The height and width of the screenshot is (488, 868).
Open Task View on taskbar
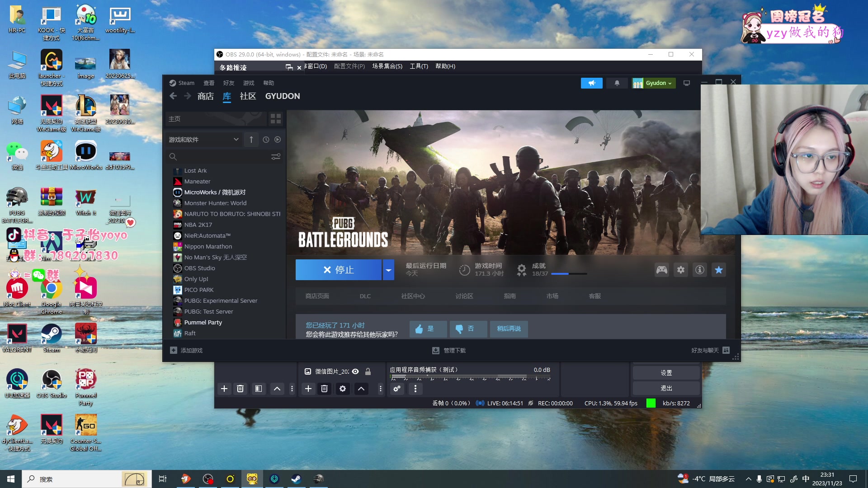pyautogui.click(x=163, y=479)
